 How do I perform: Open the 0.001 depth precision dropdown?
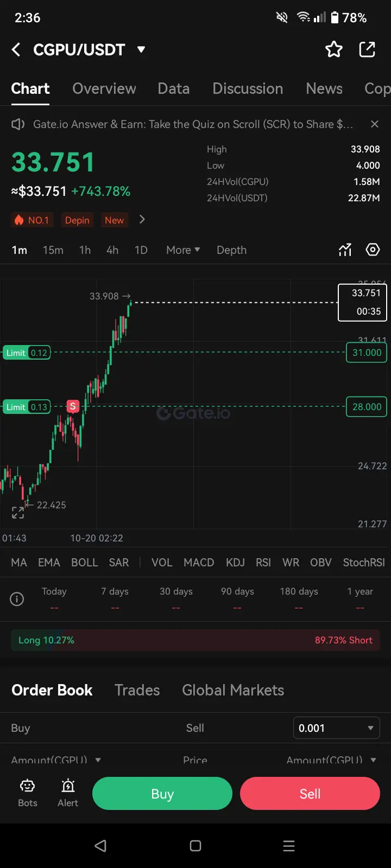(x=336, y=728)
